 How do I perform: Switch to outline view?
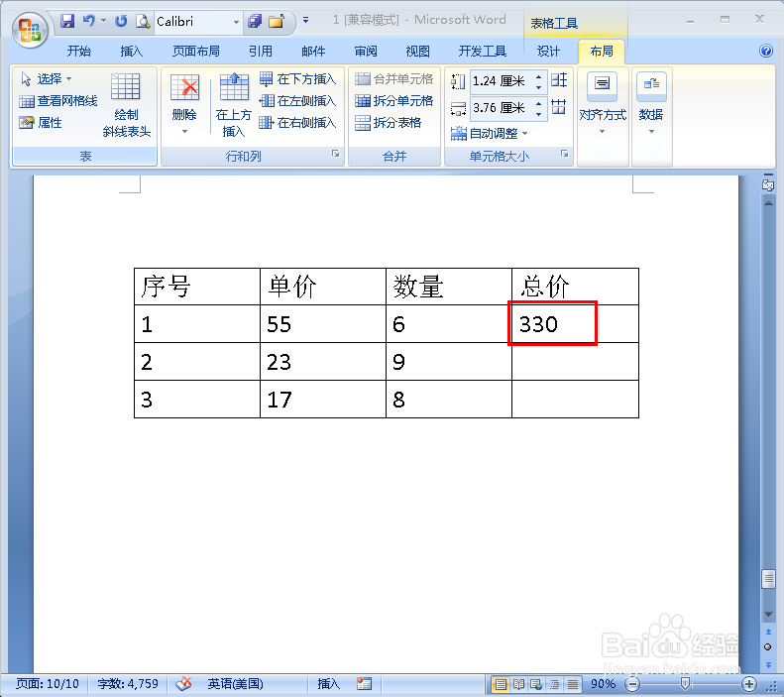point(554,683)
